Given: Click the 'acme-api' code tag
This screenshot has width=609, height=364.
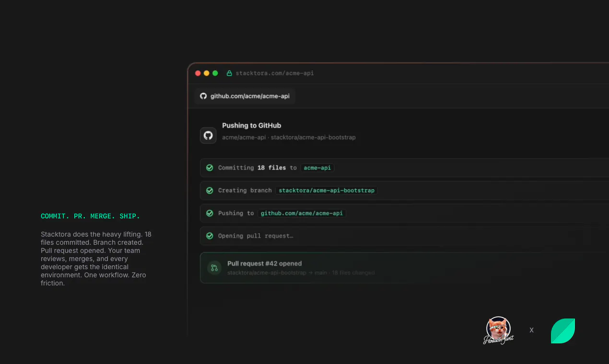Looking at the screenshot, I should pyautogui.click(x=317, y=168).
